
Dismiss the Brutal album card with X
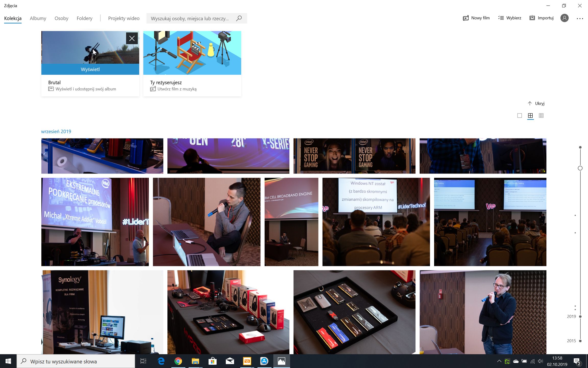(132, 39)
